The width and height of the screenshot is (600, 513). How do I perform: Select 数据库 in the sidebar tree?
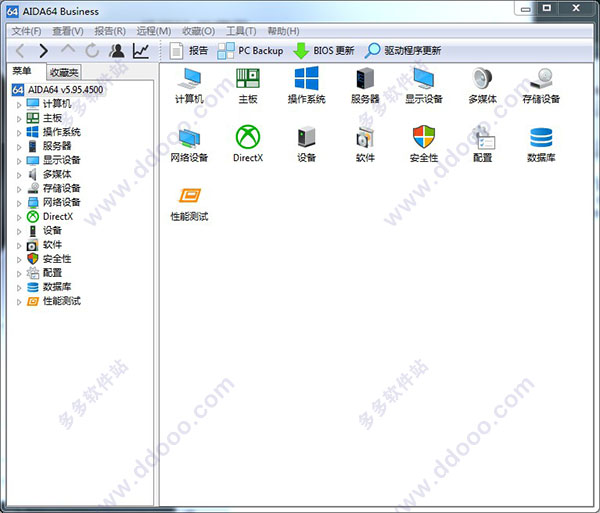pos(57,287)
